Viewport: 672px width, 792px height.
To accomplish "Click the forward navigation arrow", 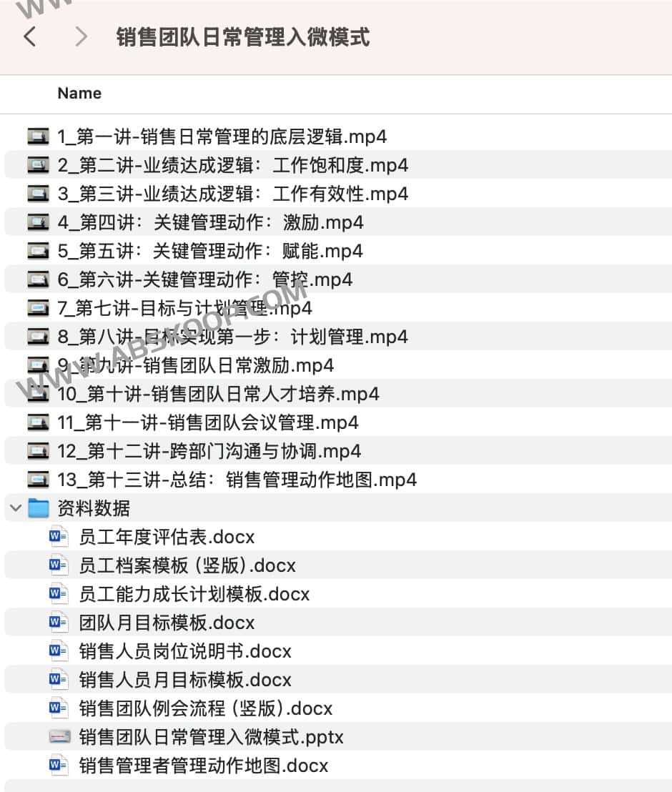I will click(x=81, y=36).
